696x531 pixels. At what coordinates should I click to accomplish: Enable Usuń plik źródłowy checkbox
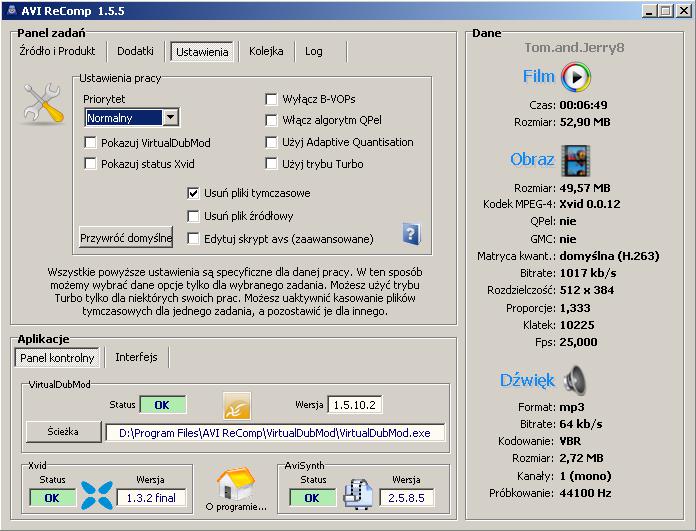click(193, 216)
